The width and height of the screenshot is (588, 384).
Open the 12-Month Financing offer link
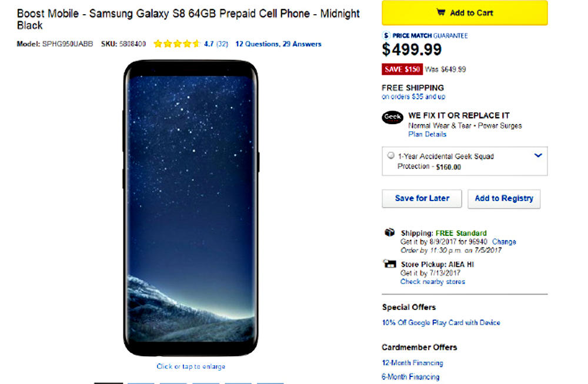click(x=412, y=363)
